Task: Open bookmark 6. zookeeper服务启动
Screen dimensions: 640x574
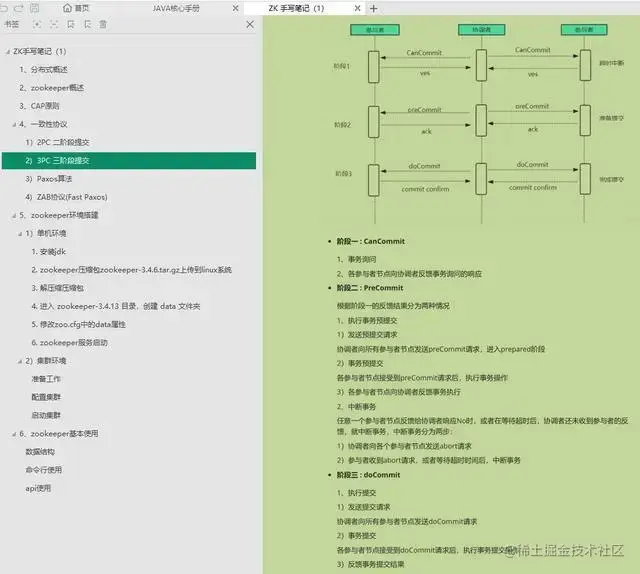Action: pos(69,343)
